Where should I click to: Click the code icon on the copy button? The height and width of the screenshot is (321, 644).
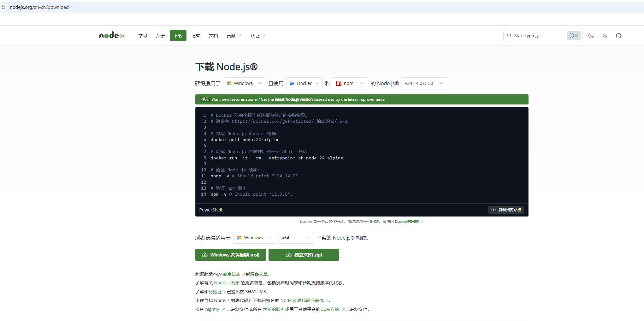point(493,210)
